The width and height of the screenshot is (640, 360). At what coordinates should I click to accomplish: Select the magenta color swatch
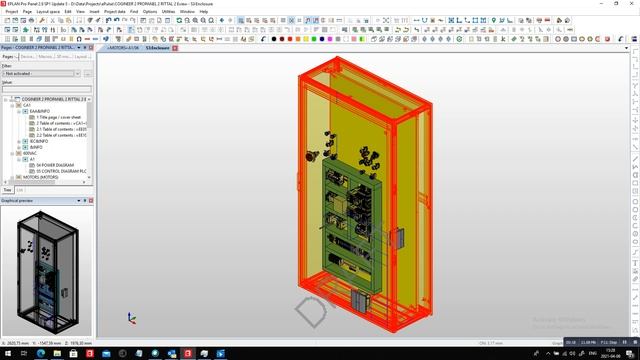tap(330, 39)
